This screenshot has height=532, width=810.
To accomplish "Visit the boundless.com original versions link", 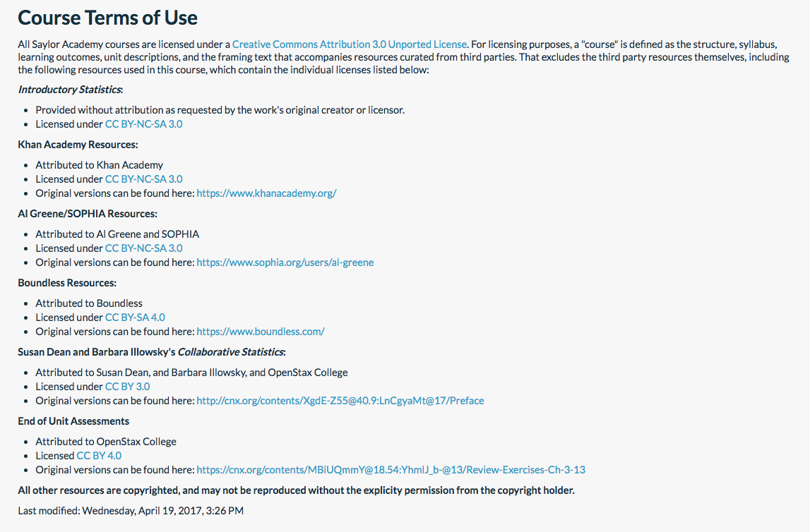I will pos(260,332).
